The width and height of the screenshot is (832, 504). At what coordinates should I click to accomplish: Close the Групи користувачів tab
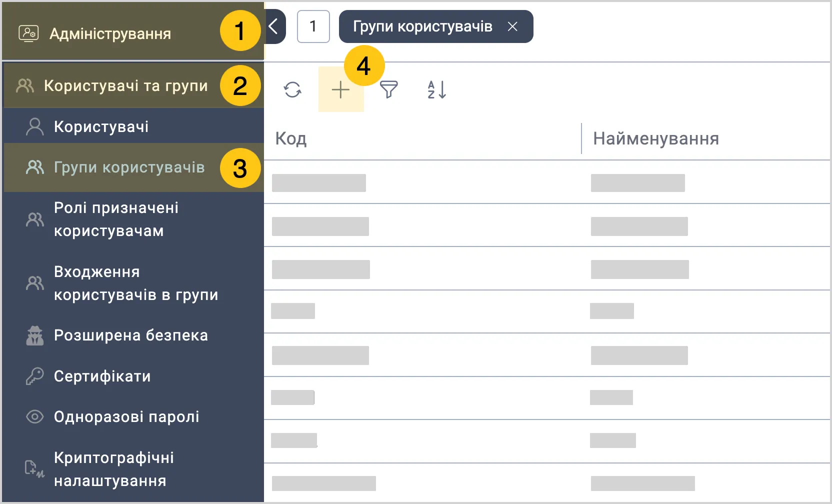click(512, 26)
